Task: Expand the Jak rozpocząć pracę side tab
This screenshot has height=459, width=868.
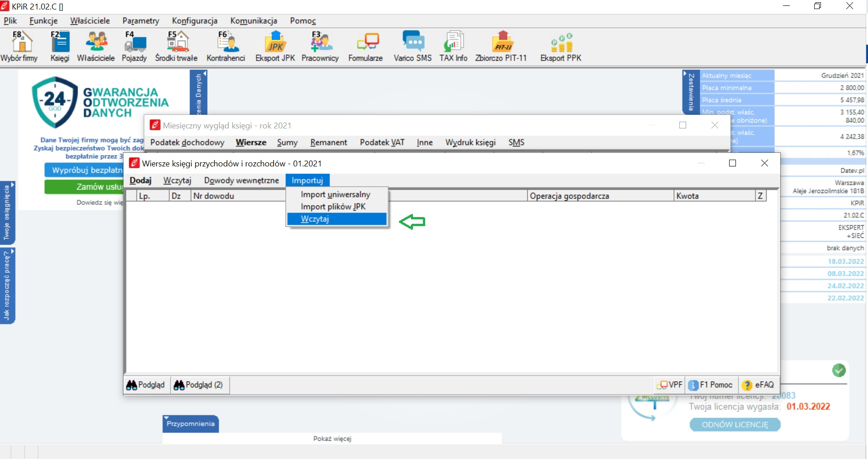Action: click(7, 286)
